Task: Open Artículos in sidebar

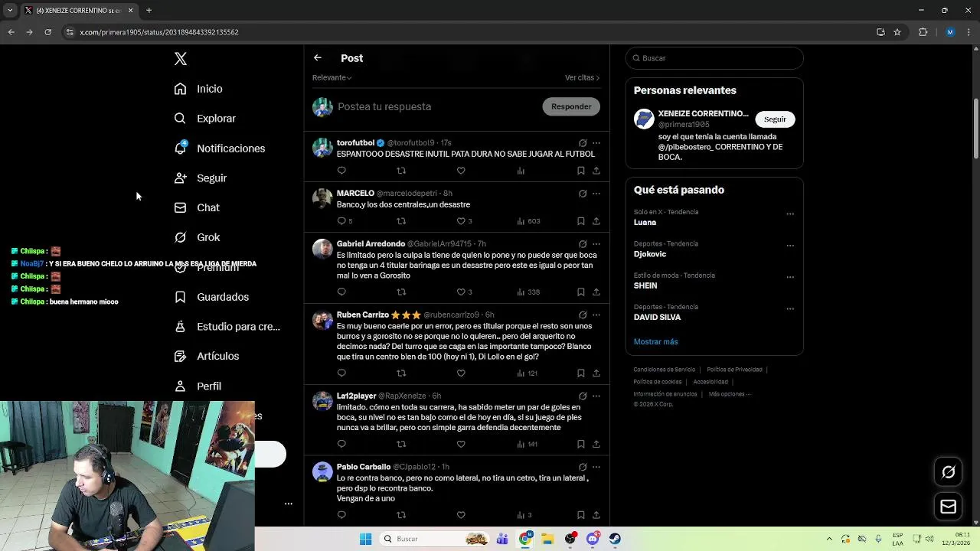Action: coord(206,357)
